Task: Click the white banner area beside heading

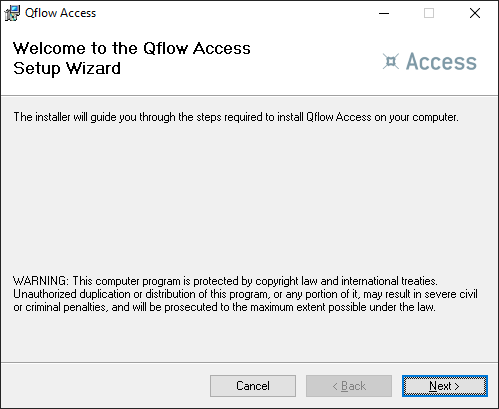Action: 317,62
